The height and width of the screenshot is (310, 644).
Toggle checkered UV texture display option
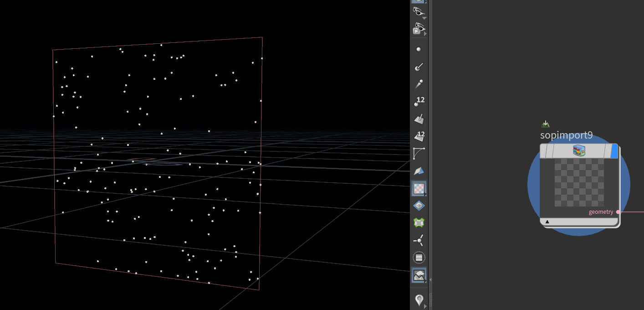(x=419, y=188)
